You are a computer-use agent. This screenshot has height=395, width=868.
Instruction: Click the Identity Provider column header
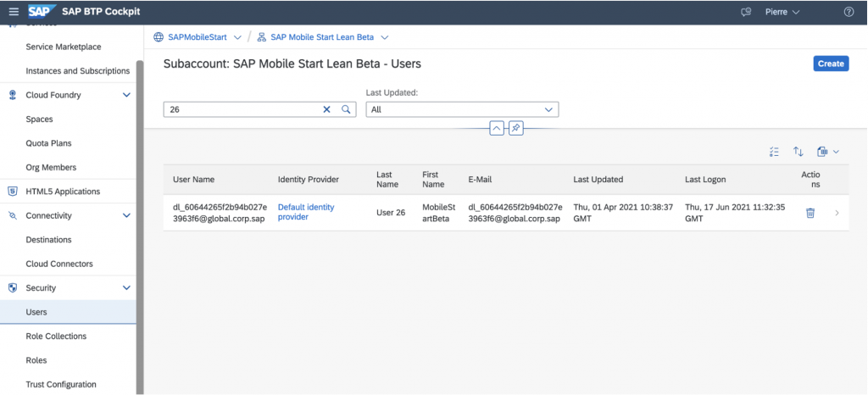coord(309,179)
